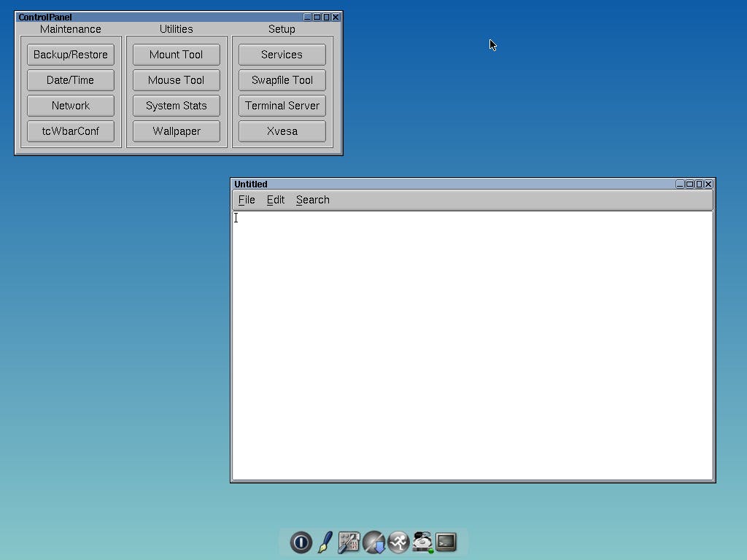Viewport: 747px width, 560px height.
Task: Click the Utilities column heading
Action: click(x=177, y=29)
